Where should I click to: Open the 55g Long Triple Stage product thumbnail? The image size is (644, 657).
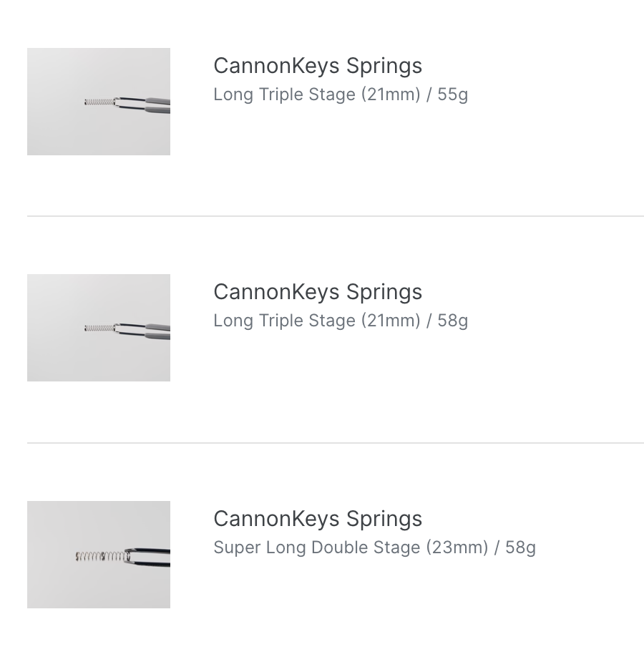click(99, 102)
